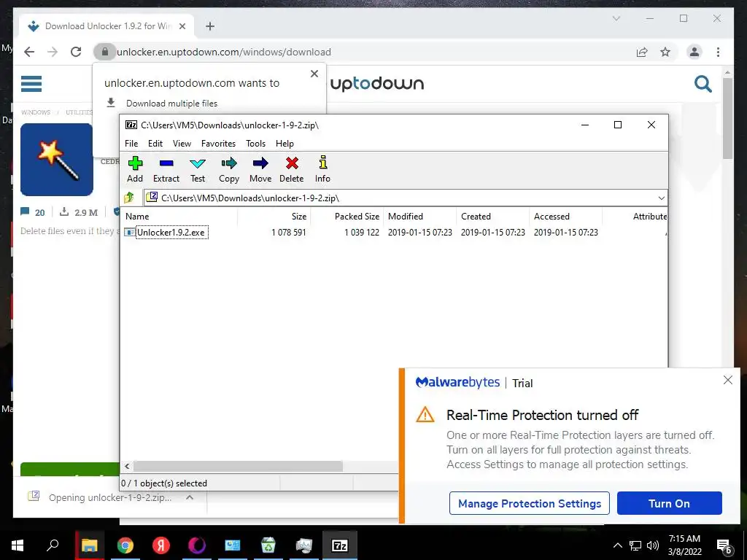Expand download item options chevron
Image resolution: width=747 pixels, height=560 pixels.
[x=190, y=497]
